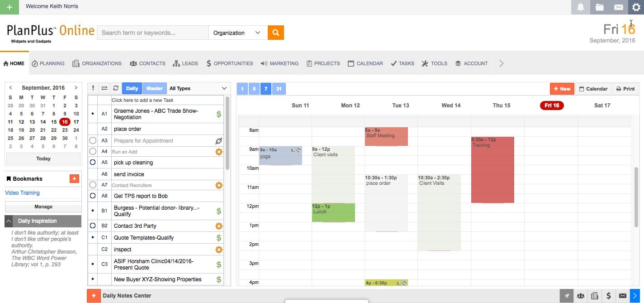The image size is (644, 303).
Task: Open the Opportunities menu tab
Action: pyautogui.click(x=229, y=63)
